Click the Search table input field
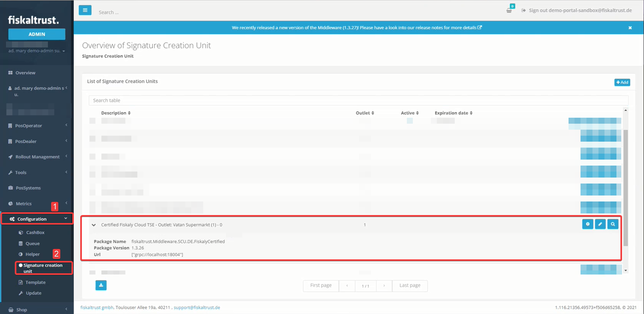Viewport: 644px width, 314px height. [x=359, y=101]
